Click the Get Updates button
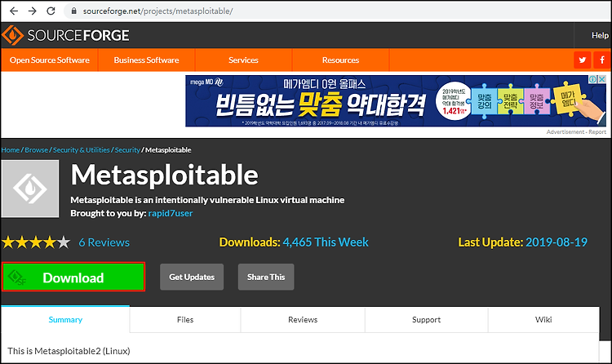This screenshot has width=612, height=364. [192, 277]
